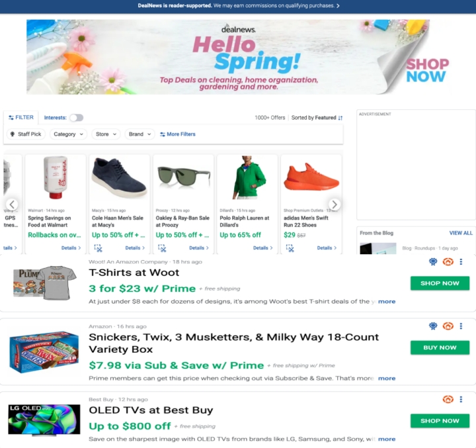Go to next carousel slide with right arrow
Screen dimensions: 476x448
(335, 204)
